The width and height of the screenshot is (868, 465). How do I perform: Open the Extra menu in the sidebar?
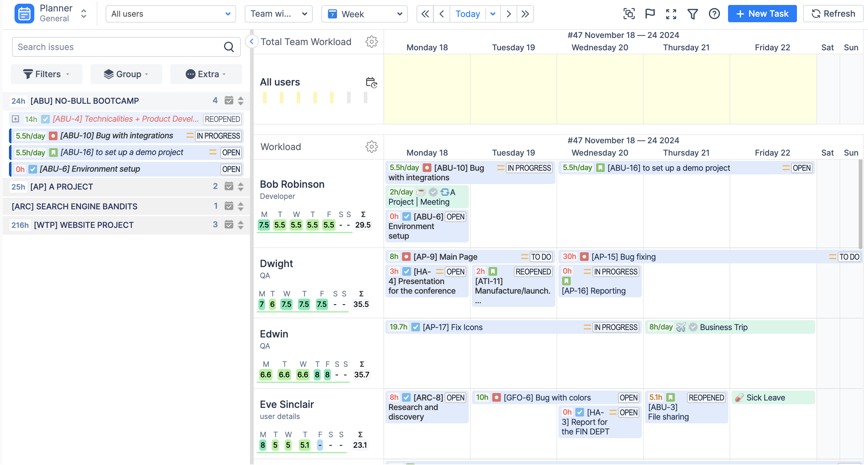[x=206, y=74]
